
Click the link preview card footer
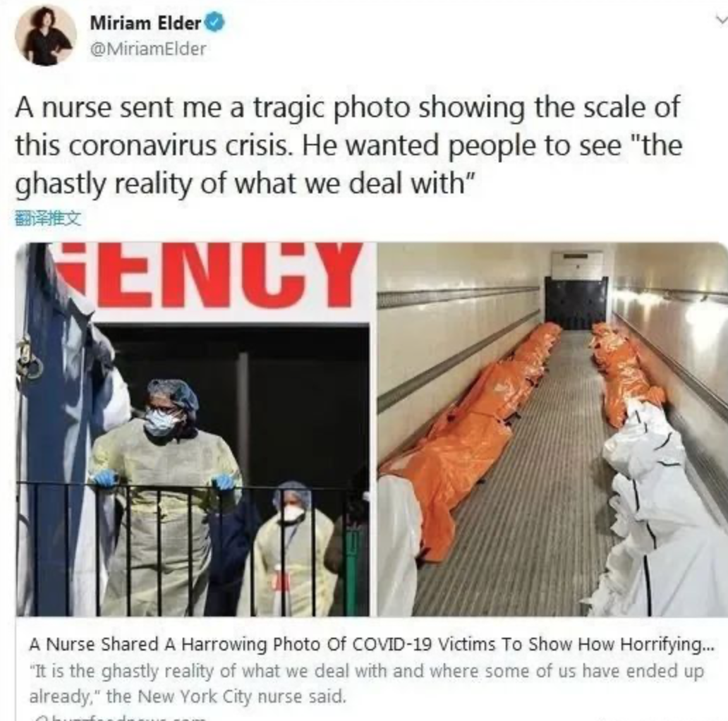click(x=372, y=670)
